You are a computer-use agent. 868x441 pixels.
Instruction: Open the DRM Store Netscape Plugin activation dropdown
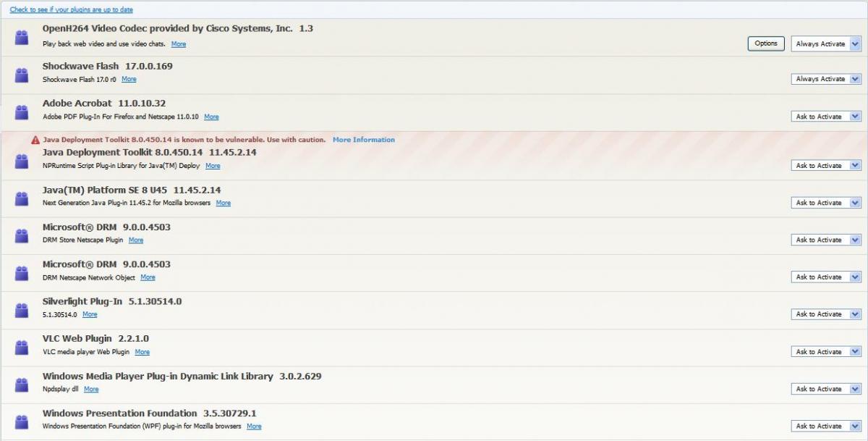(826, 240)
